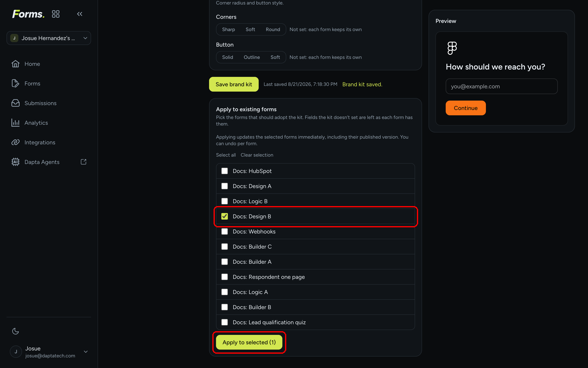Select Solid button style
The width and height of the screenshot is (588, 368).
(227, 57)
